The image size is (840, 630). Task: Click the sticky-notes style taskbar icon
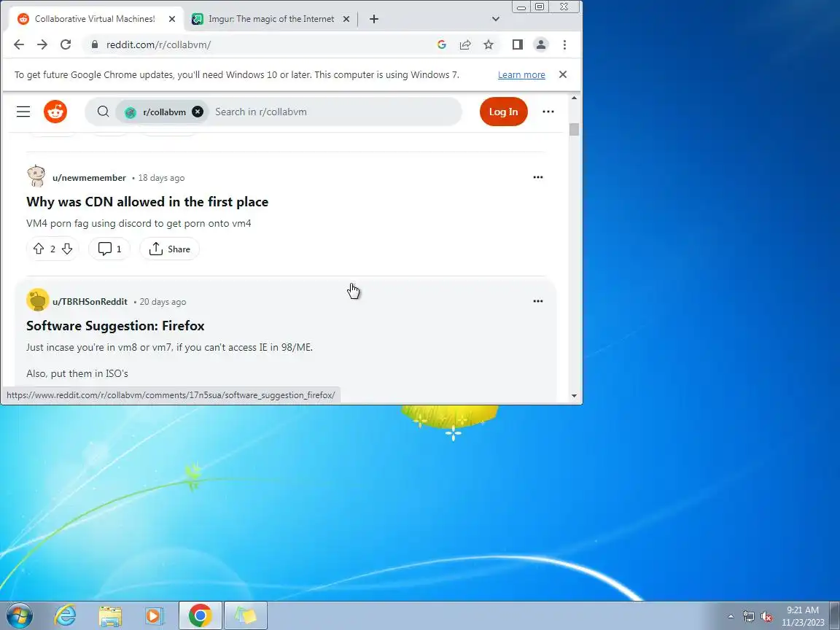tap(245, 615)
